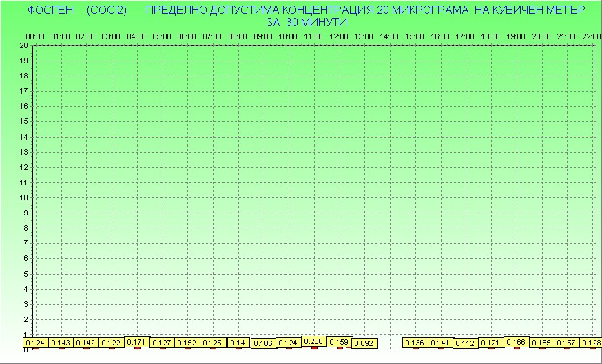Select the 00:00 time axis label
This screenshot has height=364, width=602.
coord(35,36)
